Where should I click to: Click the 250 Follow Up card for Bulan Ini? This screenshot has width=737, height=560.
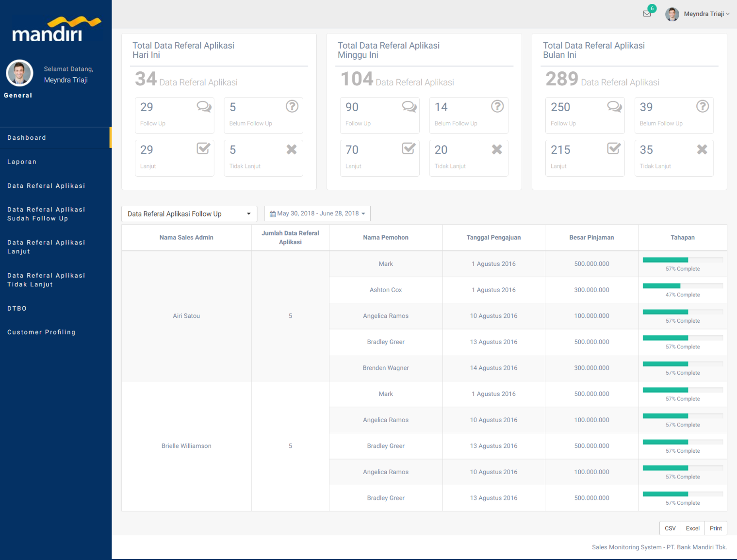[x=585, y=115]
